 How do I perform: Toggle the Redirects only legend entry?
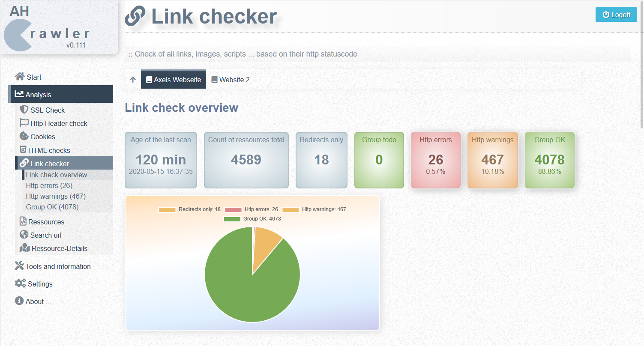[189, 209]
